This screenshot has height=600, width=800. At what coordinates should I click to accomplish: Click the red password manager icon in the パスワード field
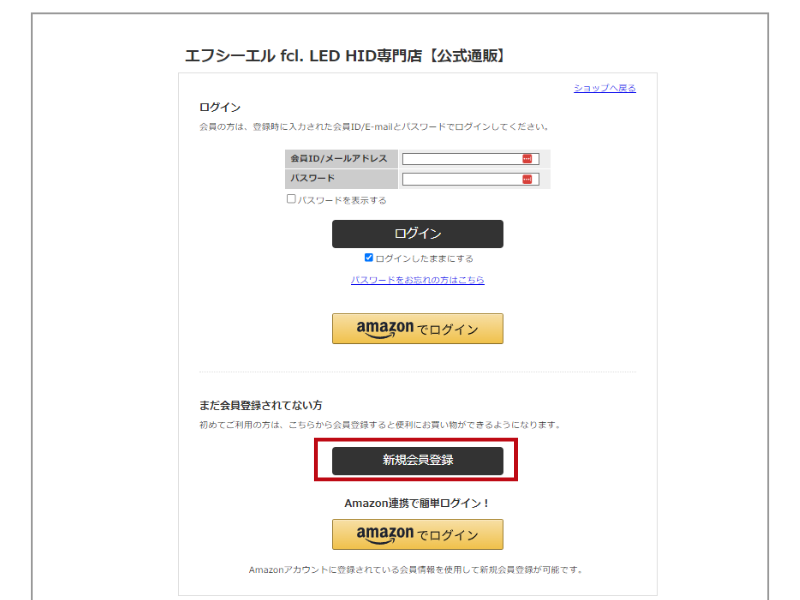click(527, 179)
